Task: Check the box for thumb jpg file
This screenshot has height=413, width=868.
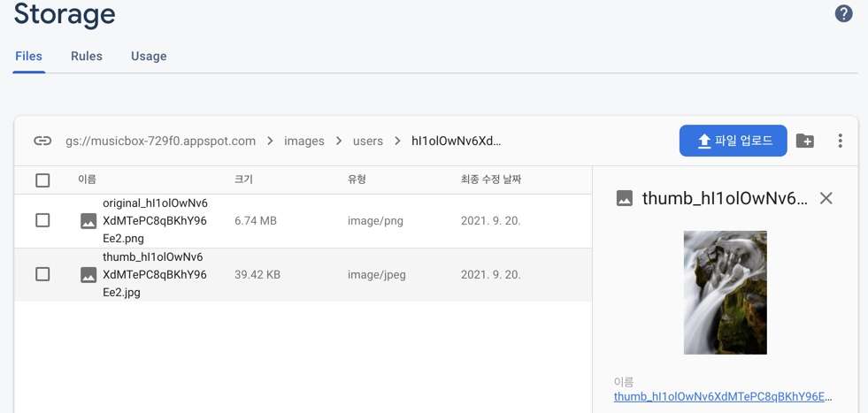Action: [42, 274]
